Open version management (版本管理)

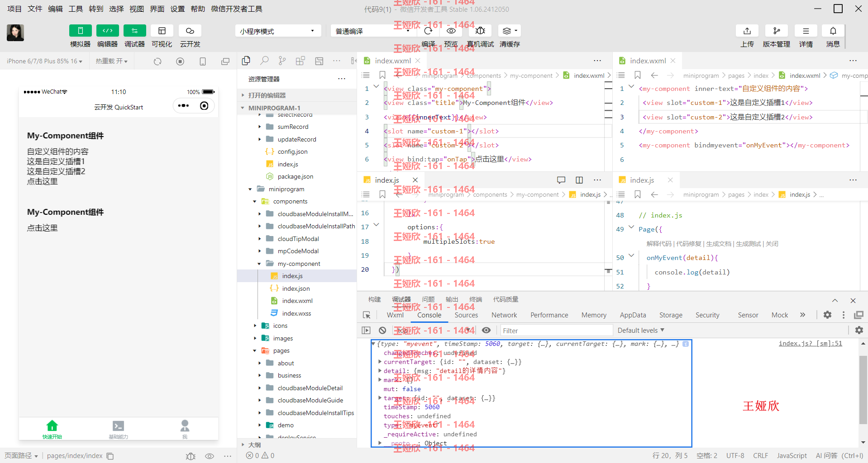pyautogui.click(x=776, y=31)
